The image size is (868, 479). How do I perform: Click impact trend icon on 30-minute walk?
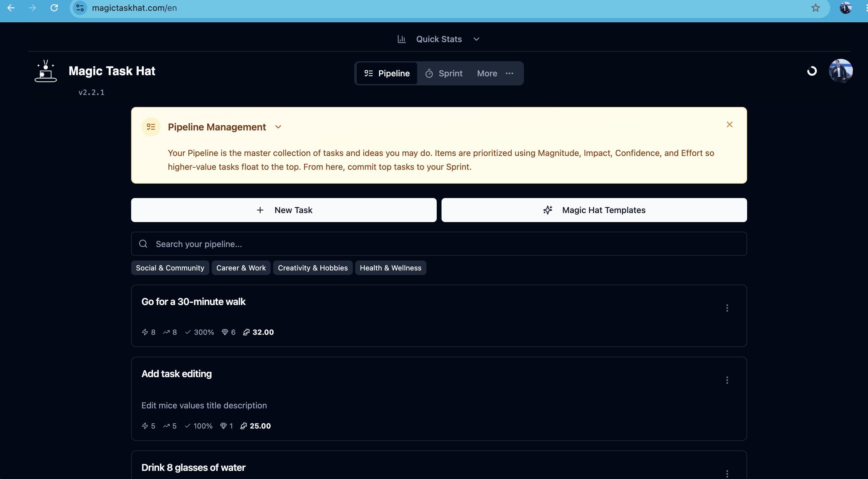click(x=166, y=332)
